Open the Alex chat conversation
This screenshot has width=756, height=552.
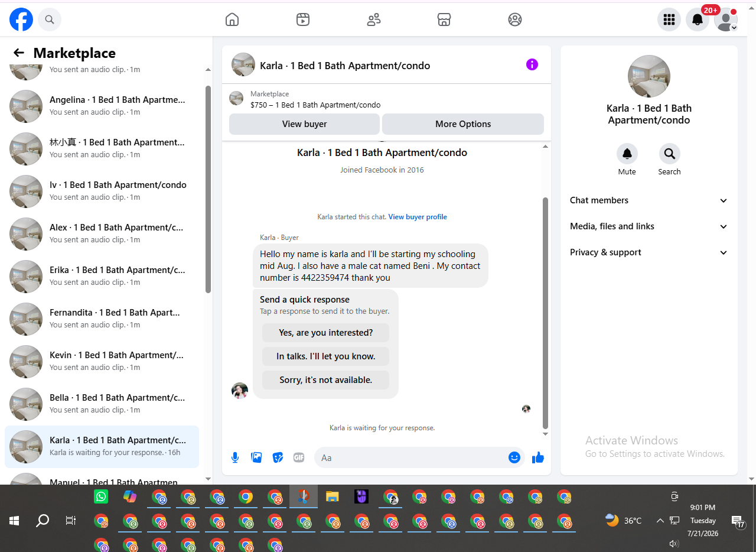(x=102, y=234)
